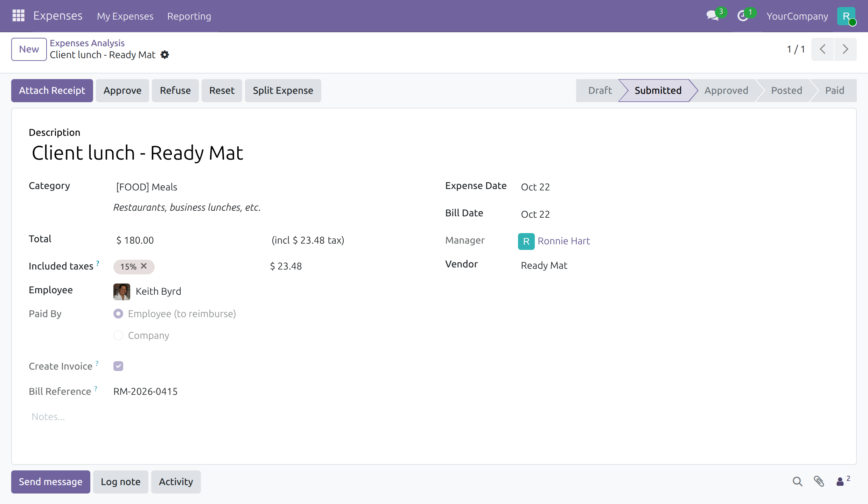The image size is (868, 504).
Task: Go to the previous record arrow
Action: pyautogui.click(x=822, y=49)
